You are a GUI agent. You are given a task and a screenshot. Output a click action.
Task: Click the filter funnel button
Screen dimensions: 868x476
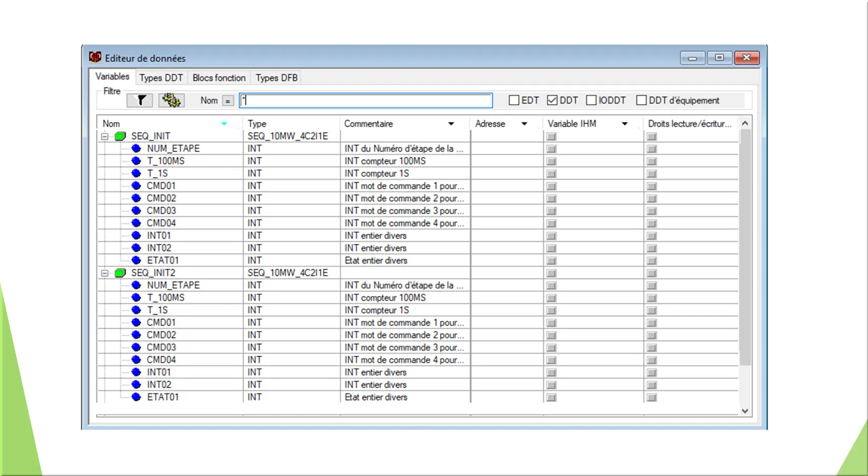coord(140,100)
